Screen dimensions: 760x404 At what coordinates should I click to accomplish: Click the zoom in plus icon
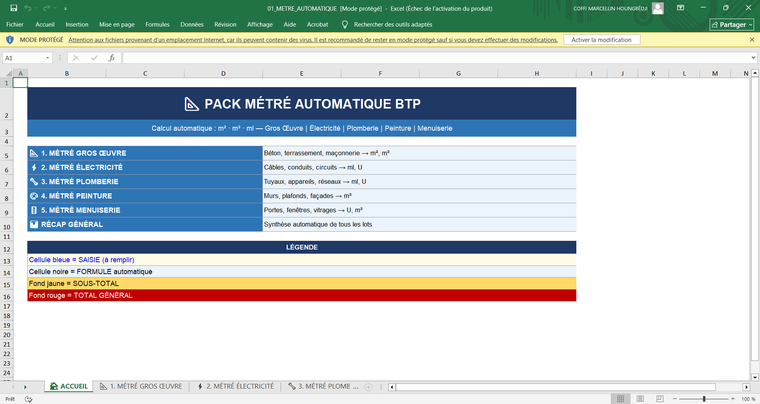tap(731, 398)
